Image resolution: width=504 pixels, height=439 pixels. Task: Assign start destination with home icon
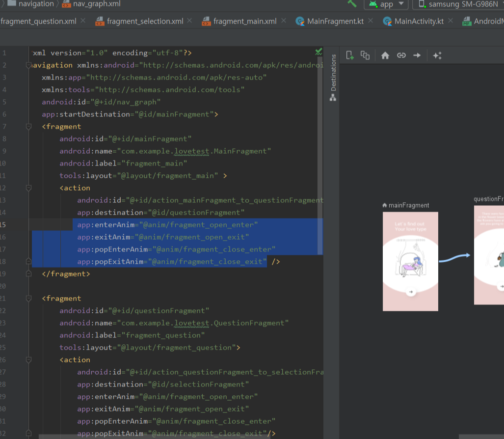pos(385,55)
